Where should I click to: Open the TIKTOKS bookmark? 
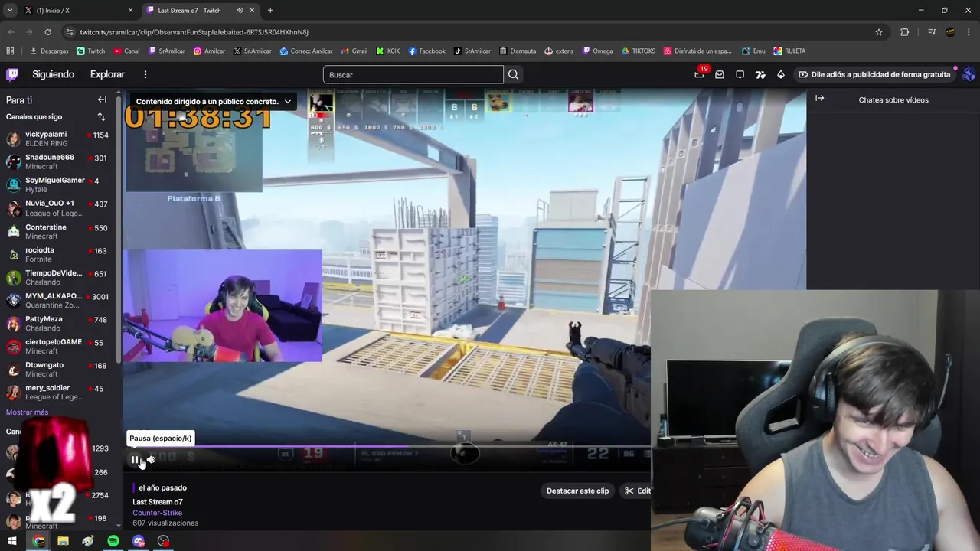tap(639, 51)
